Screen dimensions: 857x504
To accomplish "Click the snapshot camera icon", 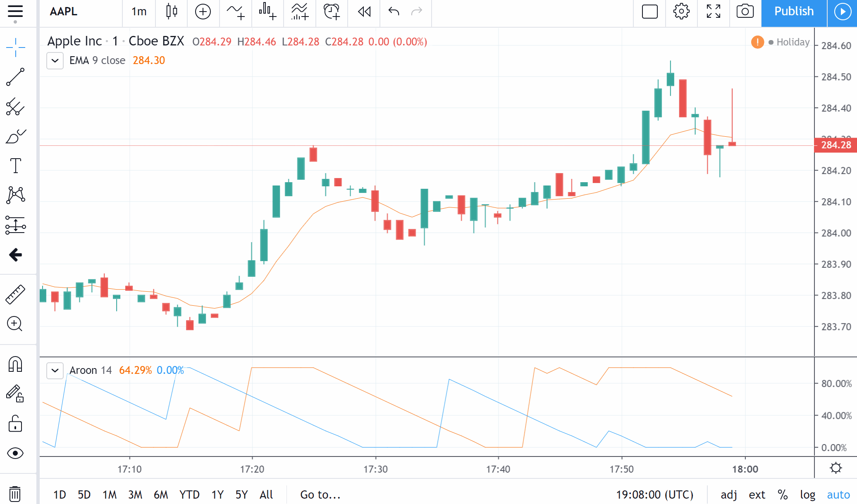I will (745, 12).
